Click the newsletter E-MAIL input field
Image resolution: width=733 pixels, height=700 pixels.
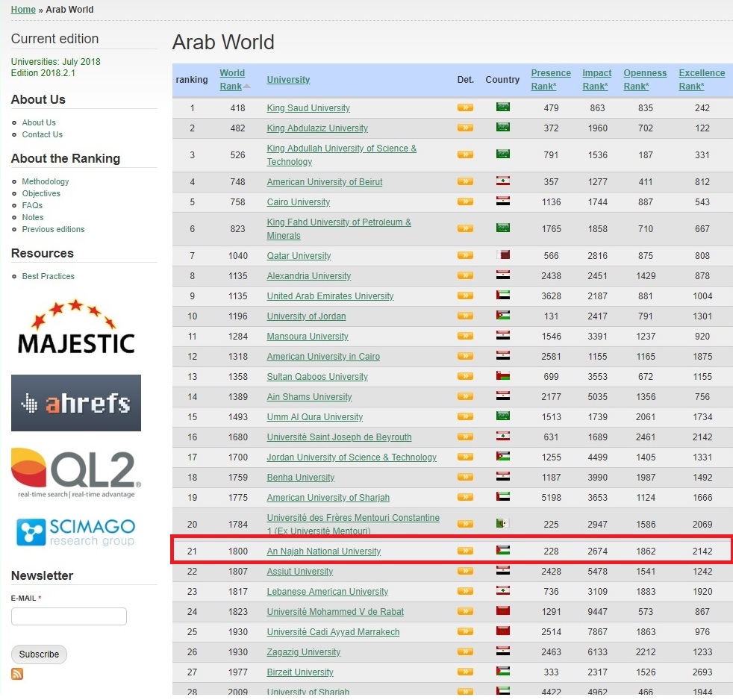[x=69, y=616]
